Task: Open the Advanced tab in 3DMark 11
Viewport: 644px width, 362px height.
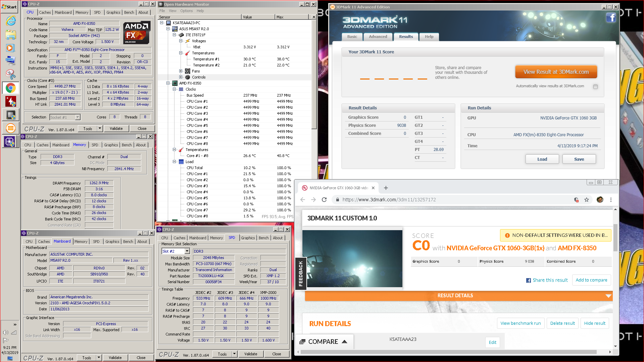Action: pyautogui.click(x=378, y=37)
